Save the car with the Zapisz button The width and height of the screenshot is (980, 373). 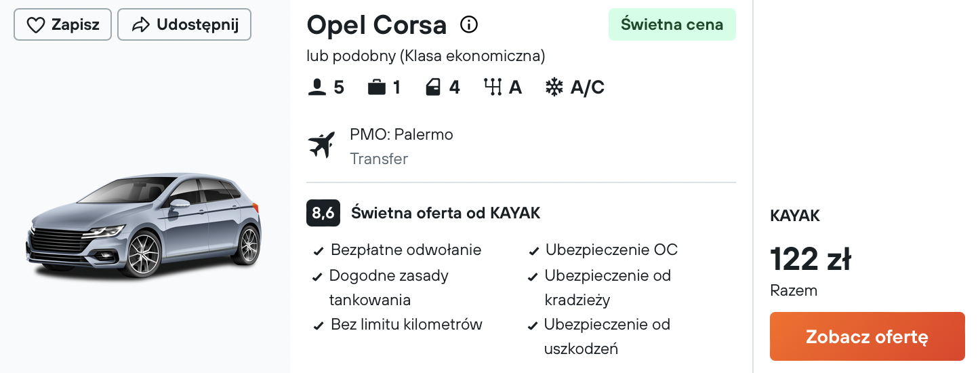62,25
